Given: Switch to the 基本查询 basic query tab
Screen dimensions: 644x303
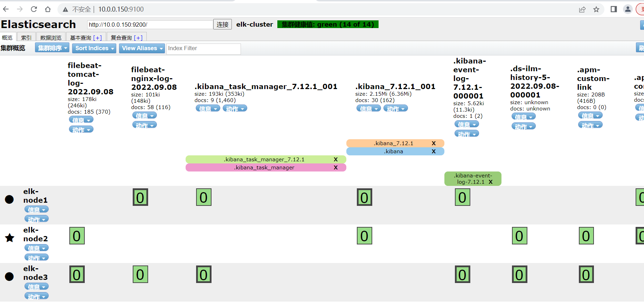Looking at the screenshot, I should pyautogui.click(x=86, y=38).
